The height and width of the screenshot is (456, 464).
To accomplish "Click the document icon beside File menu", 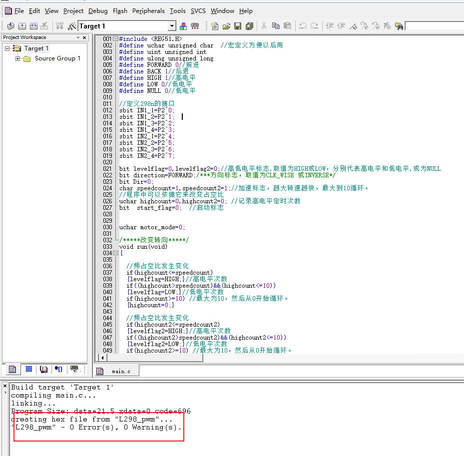I will pos(8,11).
